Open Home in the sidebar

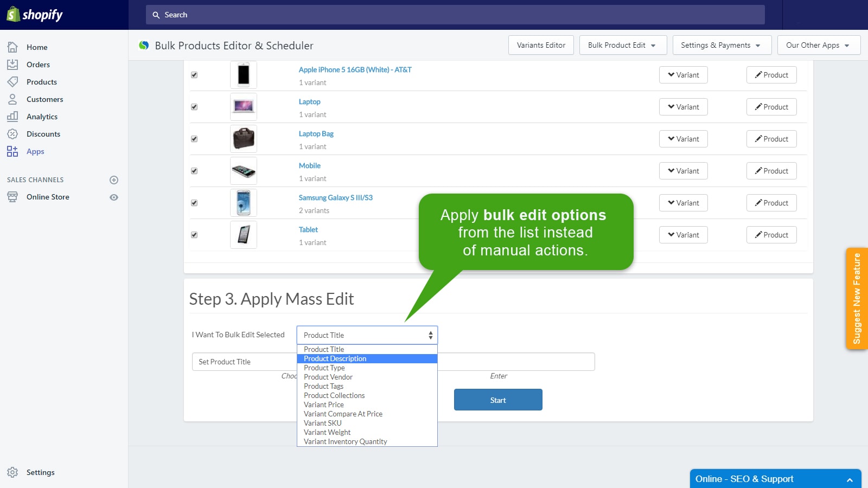pyautogui.click(x=37, y=47)
